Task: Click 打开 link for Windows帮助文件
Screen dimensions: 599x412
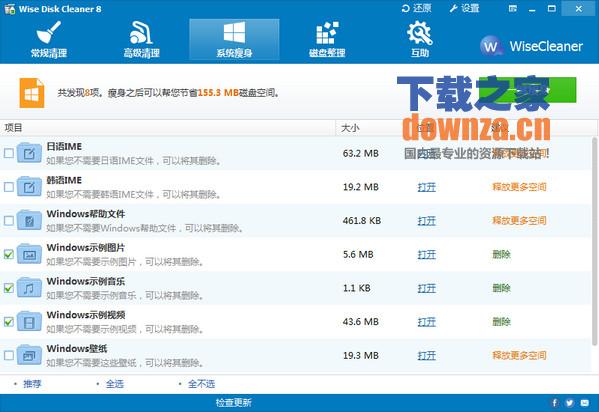Action: click(427, 221)
